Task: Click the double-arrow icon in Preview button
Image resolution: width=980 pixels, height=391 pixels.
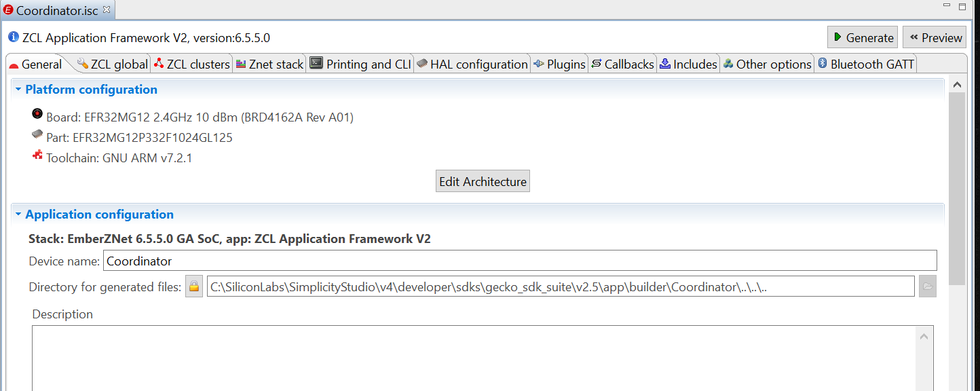Action: click(914, 37)
